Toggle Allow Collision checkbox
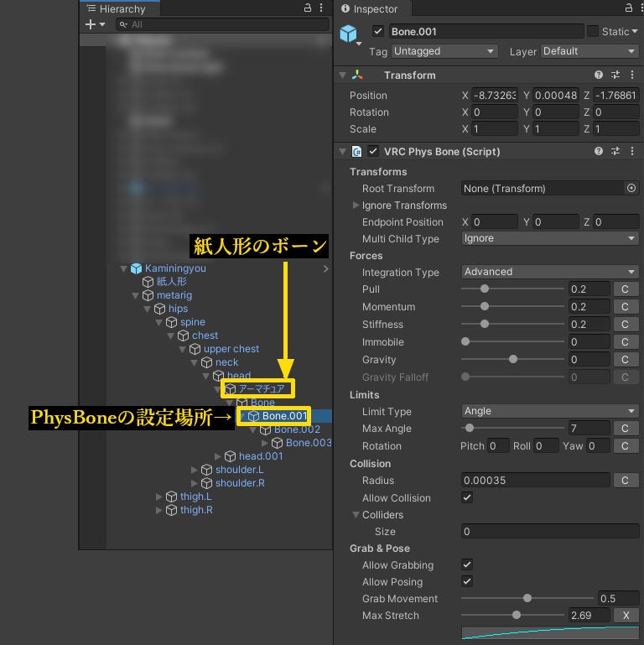Viewport: 644px width, 645px height. 467,497
